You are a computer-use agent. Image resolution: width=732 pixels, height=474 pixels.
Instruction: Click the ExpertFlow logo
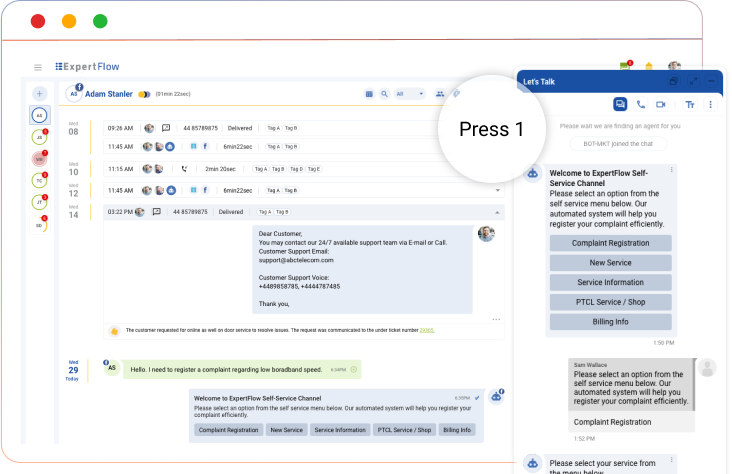(87, 67)
